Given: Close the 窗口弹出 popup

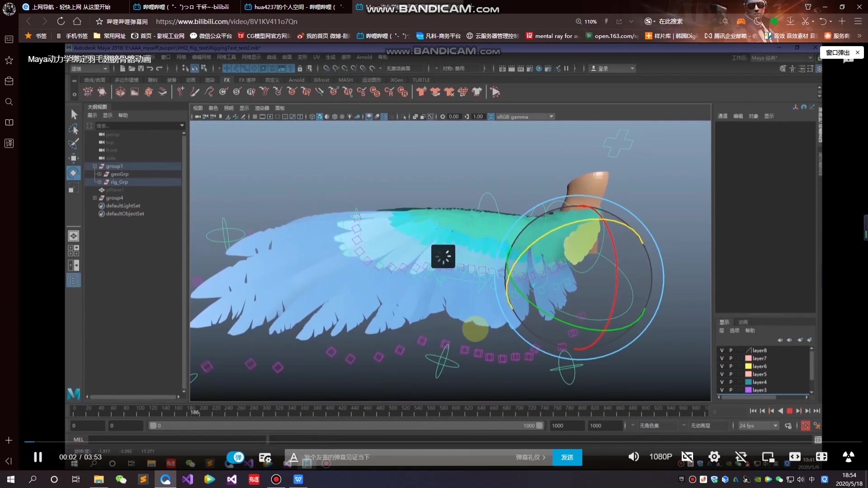Looking at the screenshot, I should tap(857, 52).
